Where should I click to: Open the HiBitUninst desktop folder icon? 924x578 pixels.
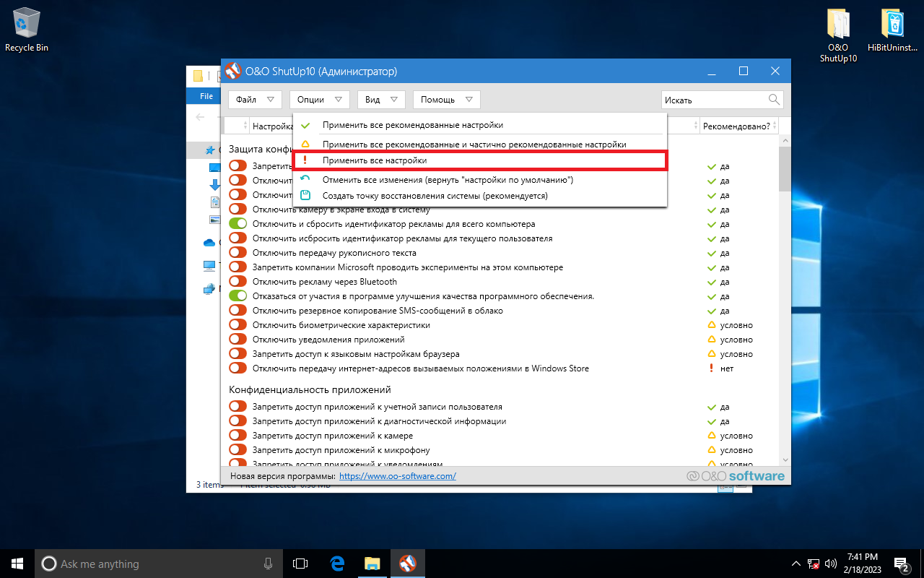pos(893,31)
